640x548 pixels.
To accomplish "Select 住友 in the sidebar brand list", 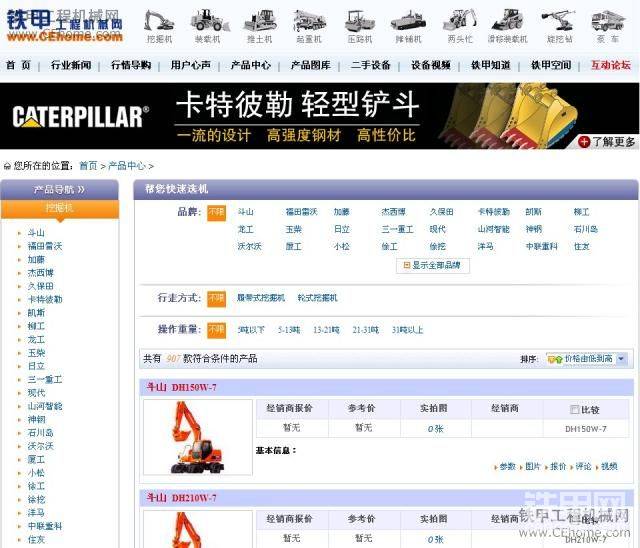I will coord(36,539).
